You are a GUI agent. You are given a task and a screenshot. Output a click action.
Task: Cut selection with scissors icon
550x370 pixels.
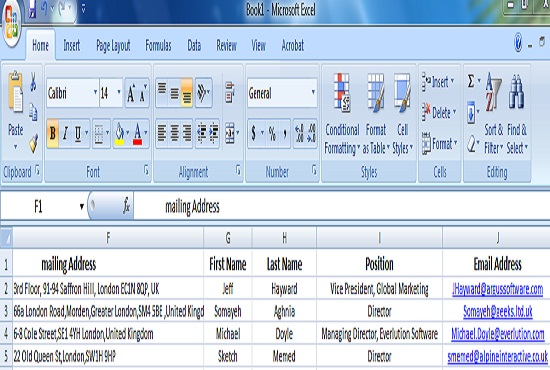(33, 82)
